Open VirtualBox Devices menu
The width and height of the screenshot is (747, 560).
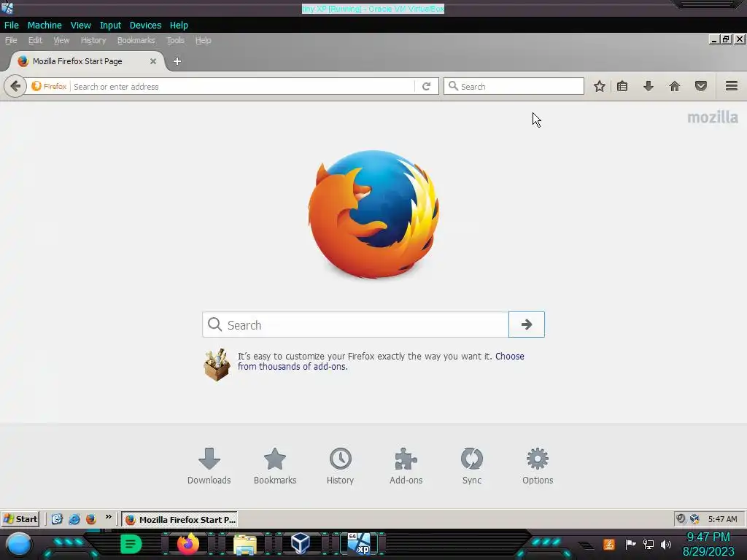145,26
